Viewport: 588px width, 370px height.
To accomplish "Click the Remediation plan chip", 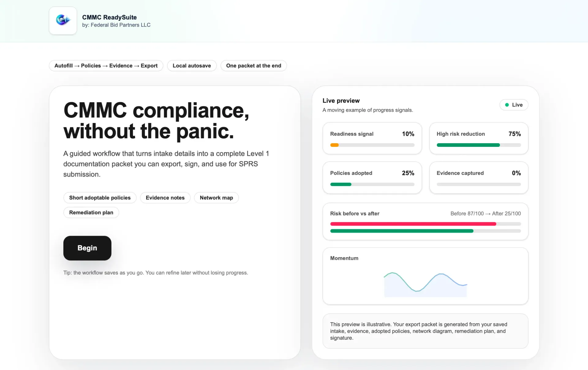I will click(91, 212).
